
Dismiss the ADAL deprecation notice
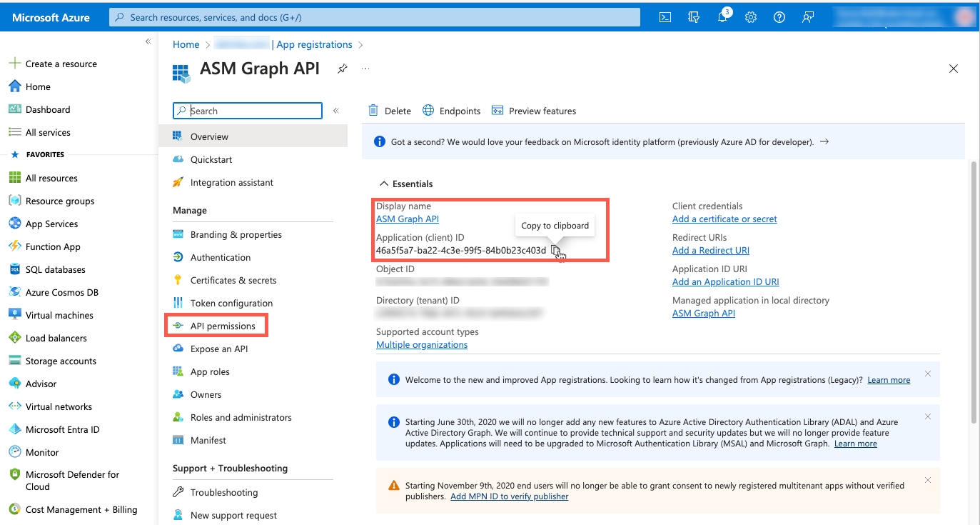click(927, 416)
